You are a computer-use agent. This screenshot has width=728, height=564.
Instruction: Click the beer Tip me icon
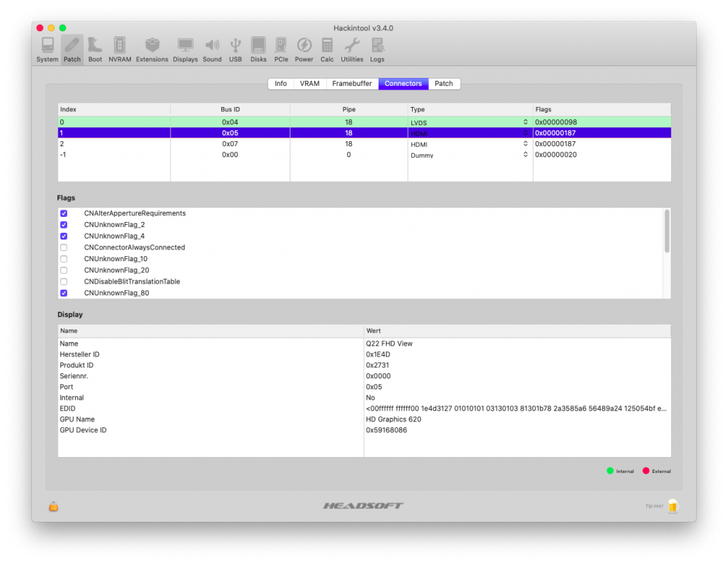point(672,506)
